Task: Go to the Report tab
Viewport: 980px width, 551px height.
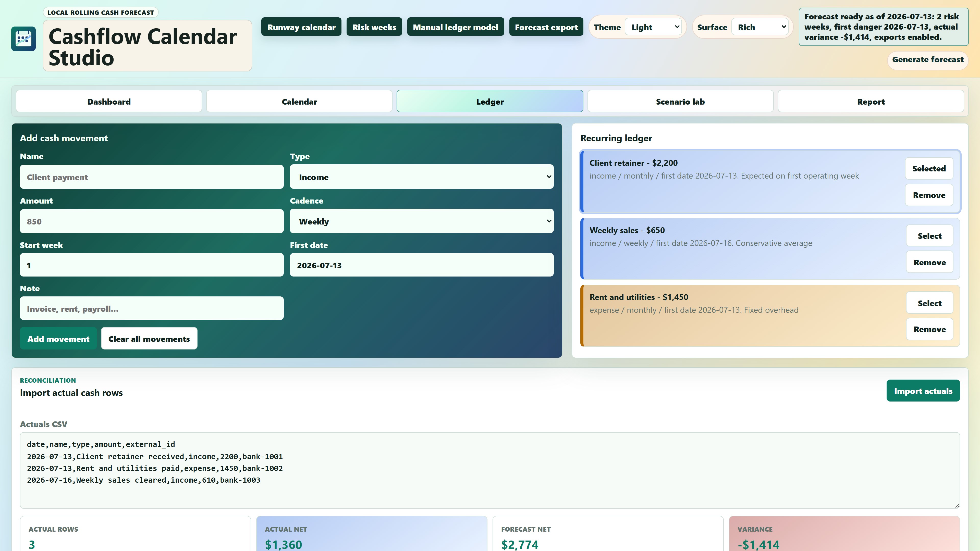Action: pos(871,102)
